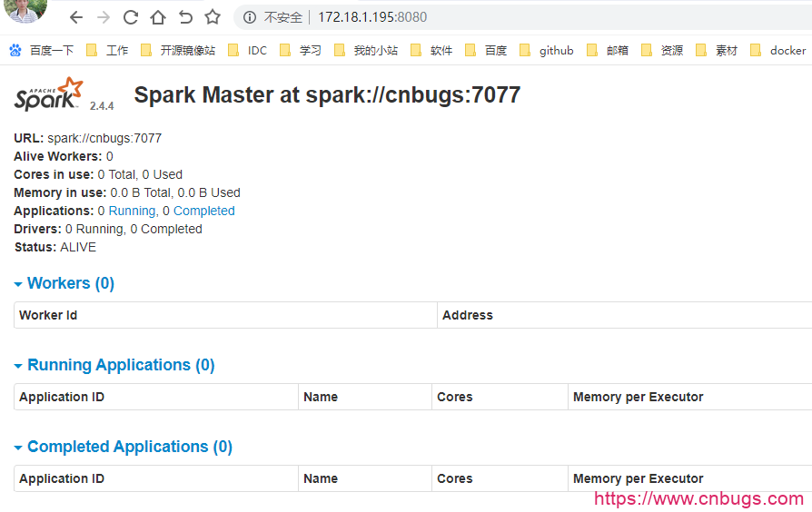Click the undo close tab icon
Viewport: 812px width, 512px height.
click(x=185, y=17)
